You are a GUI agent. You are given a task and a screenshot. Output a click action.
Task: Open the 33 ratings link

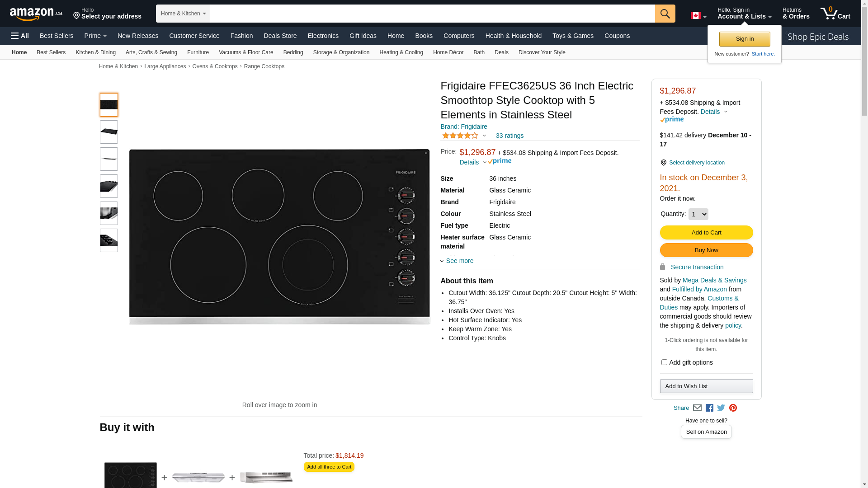click(509, 136)
